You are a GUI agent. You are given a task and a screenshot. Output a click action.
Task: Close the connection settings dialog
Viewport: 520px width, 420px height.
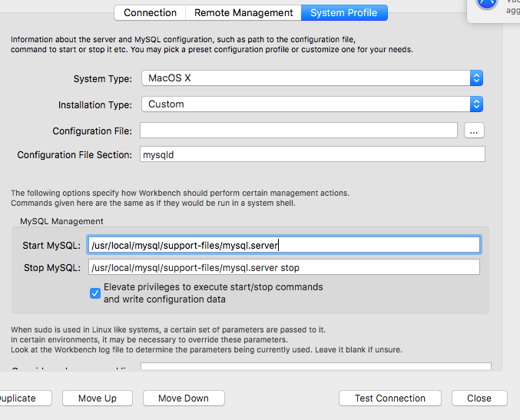coord(479,399)
